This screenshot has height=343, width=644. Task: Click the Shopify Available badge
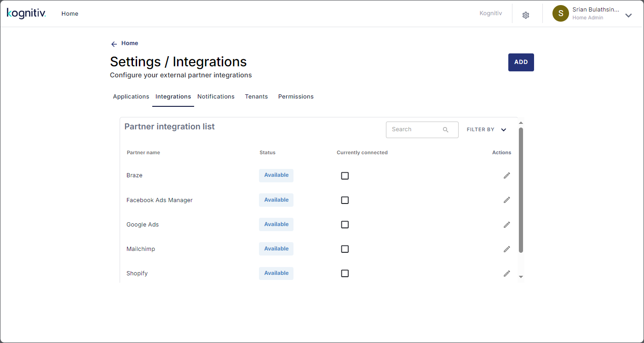coord(276,273)
